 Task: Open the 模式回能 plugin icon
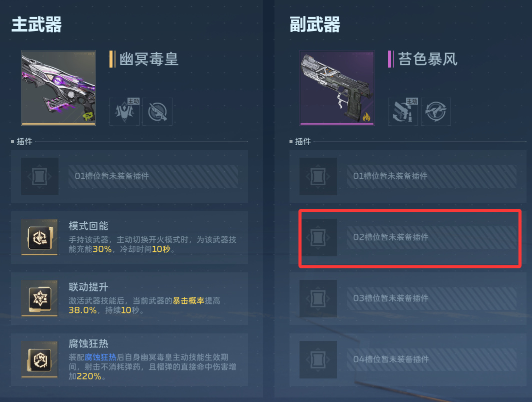[39, 237]
